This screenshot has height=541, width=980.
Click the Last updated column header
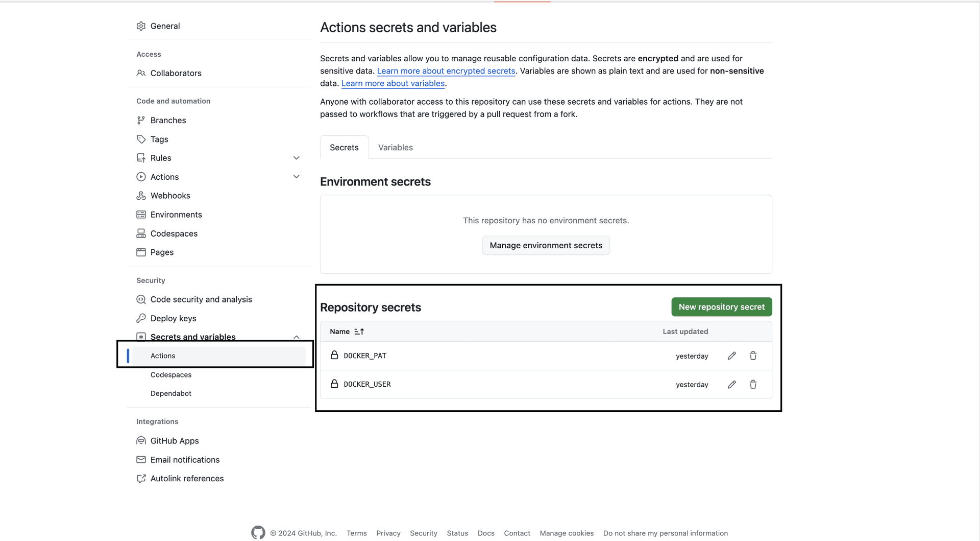pos(685,332)
